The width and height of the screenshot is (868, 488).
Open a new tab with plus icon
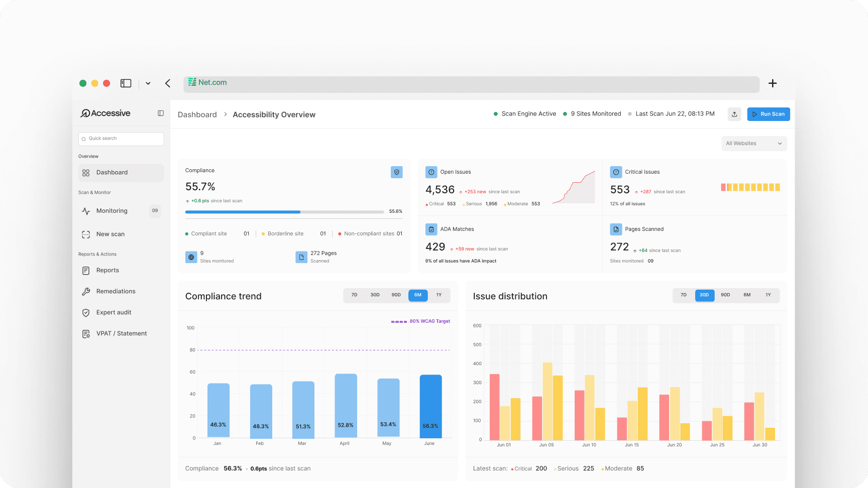click(x=773, y=83)
